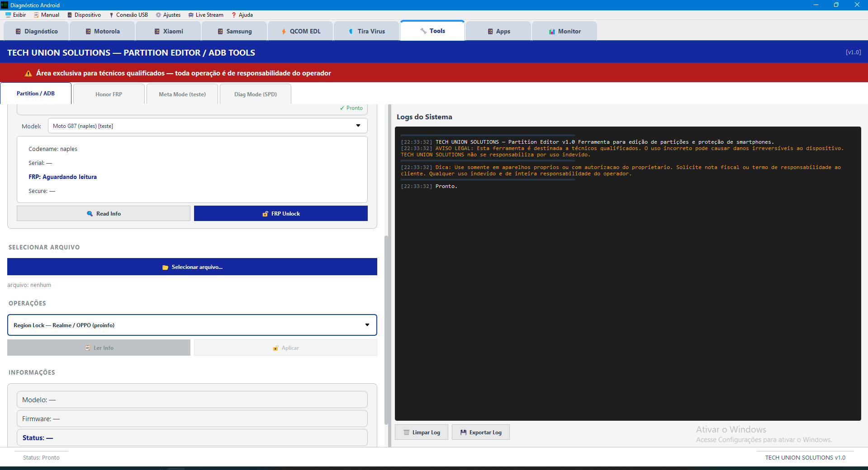Click the left panel vertical scrollbar

click(x=386, y=330)
